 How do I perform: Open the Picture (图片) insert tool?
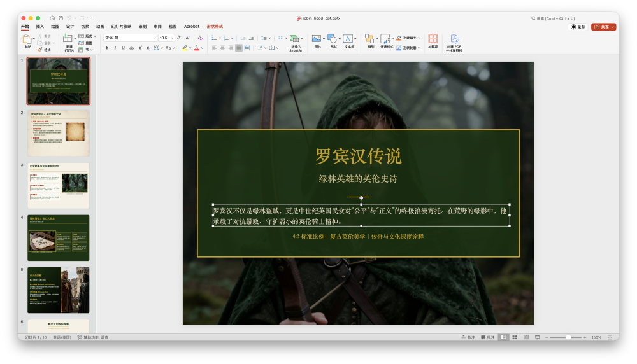(x=317, y=39)
